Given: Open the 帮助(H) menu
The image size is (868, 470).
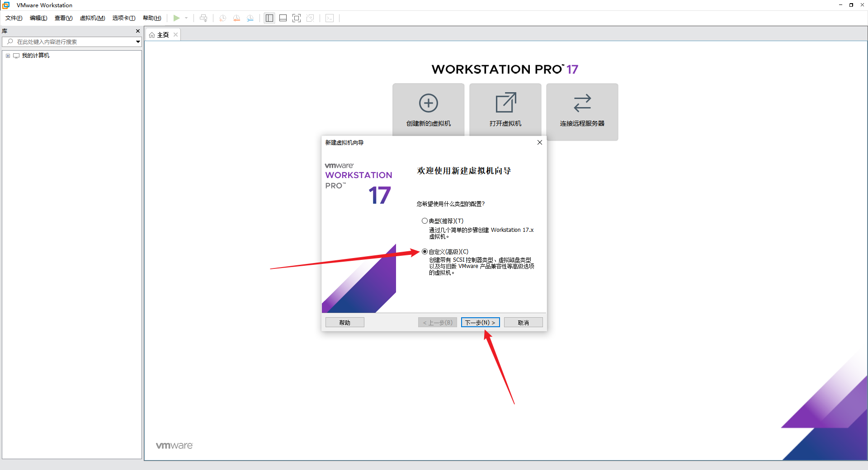Looking at the screenshot, I should pyautogui.click(x=152, y=18).
